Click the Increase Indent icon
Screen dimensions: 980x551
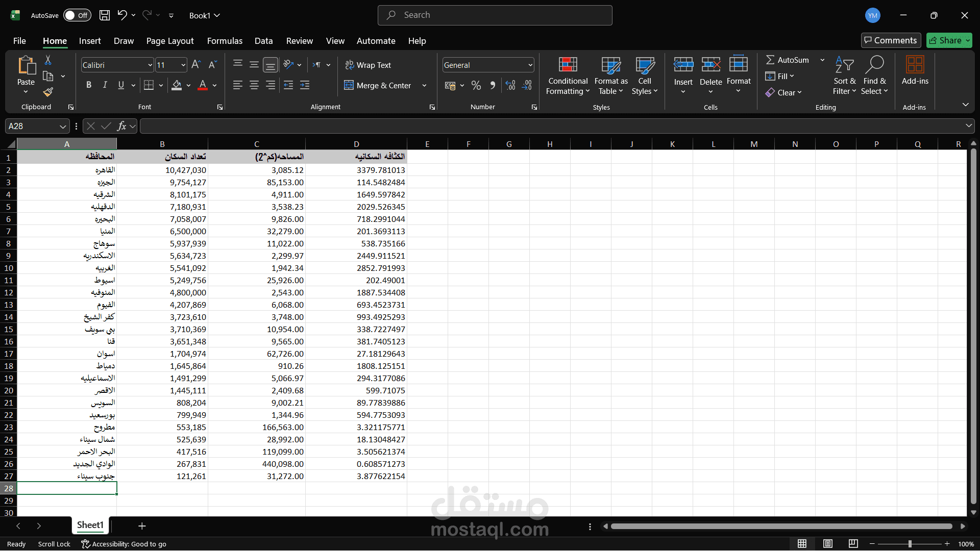305,85
